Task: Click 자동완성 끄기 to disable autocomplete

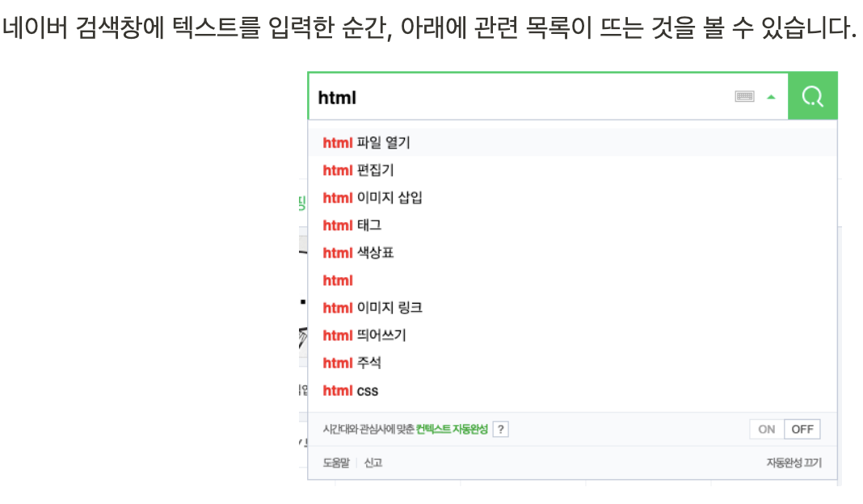Action: (794, 463)
